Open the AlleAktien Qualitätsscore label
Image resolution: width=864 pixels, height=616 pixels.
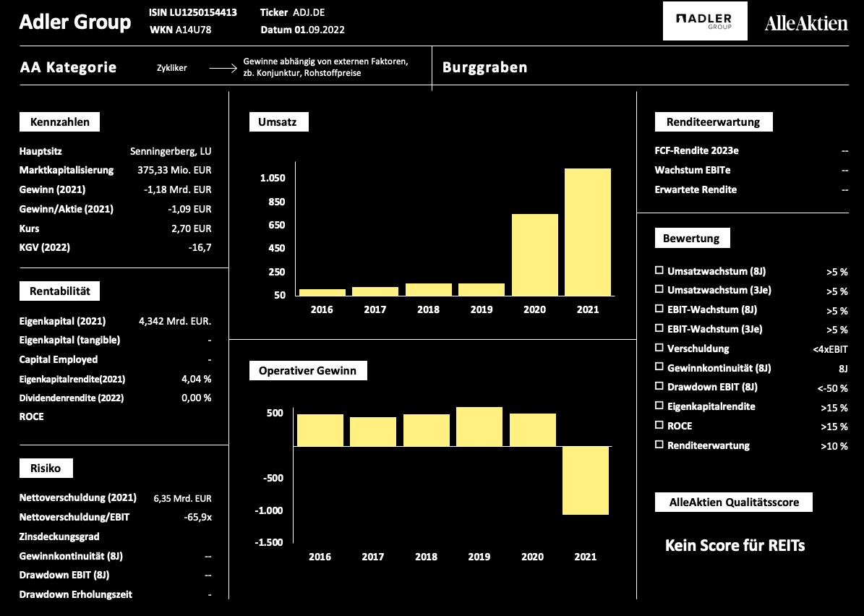(733, 502)
